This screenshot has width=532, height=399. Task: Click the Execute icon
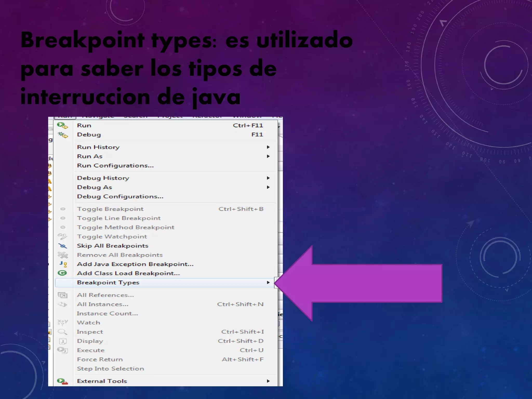pyautogui.click(x=63, y=350)
